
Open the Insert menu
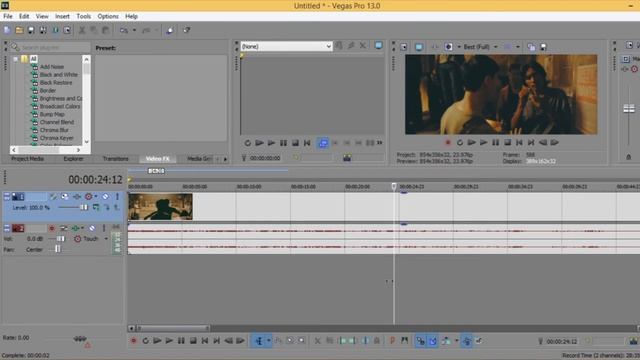click(x=62, y=16)
